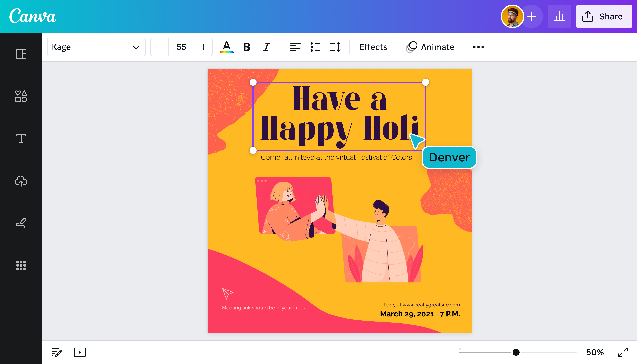Toggle italic on the selected text
Image resolution: width=637 pixels, height=364 pixels.
point(266,47)
